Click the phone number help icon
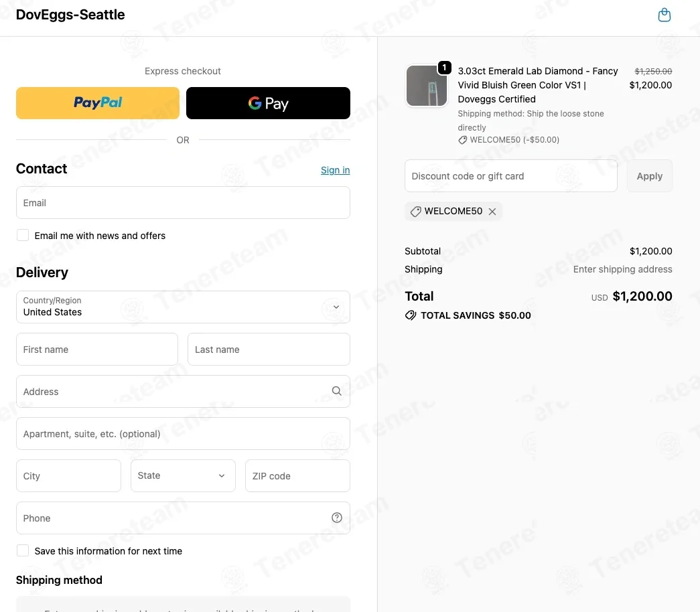Image resolution: width=700 pixels, height=612 pixels. [x=337, y=518]
